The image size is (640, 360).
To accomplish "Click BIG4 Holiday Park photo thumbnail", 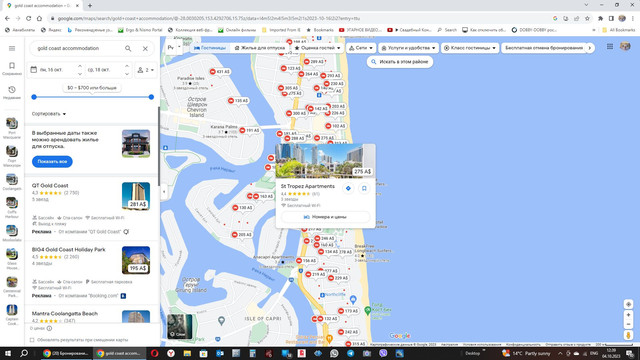I will [x=136, y=260].
